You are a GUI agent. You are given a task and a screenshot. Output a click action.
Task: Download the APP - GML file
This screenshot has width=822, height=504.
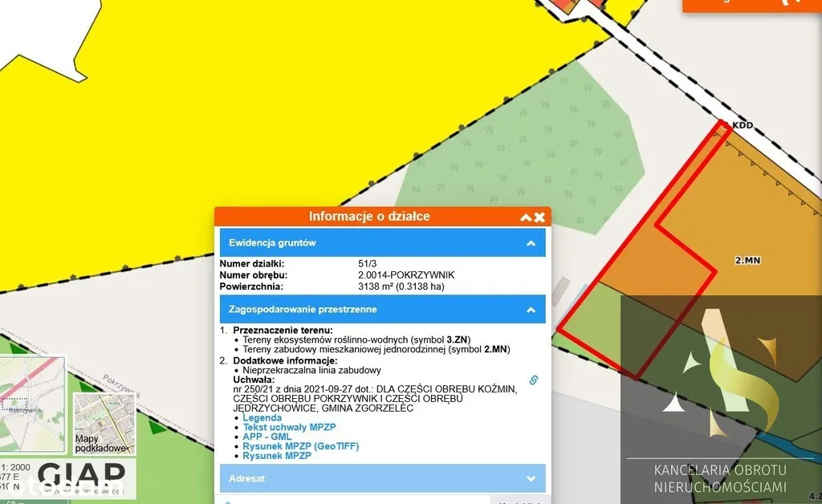tap(267, 437)
